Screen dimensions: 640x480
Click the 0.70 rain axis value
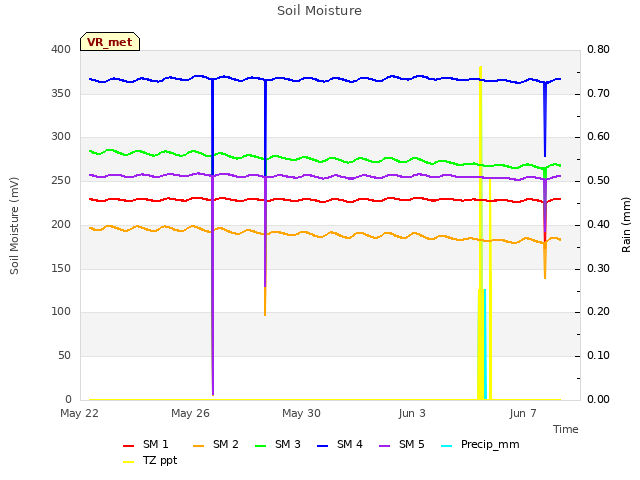(598, 93)
